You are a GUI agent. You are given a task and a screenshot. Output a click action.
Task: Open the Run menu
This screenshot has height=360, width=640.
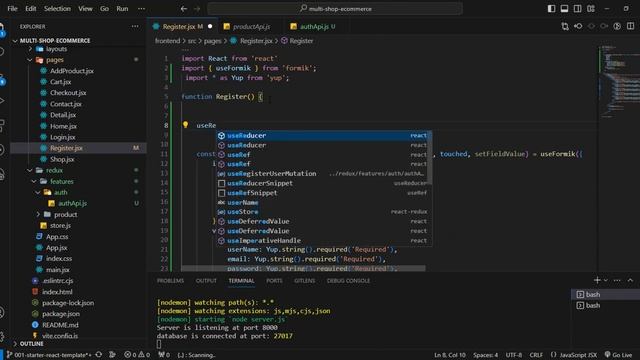click(x=122, y=9)
